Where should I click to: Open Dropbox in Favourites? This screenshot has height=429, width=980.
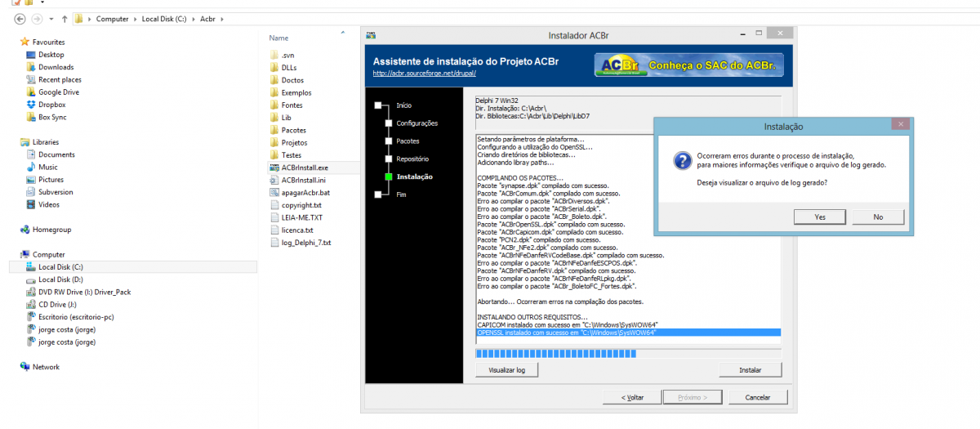(51, 105)
